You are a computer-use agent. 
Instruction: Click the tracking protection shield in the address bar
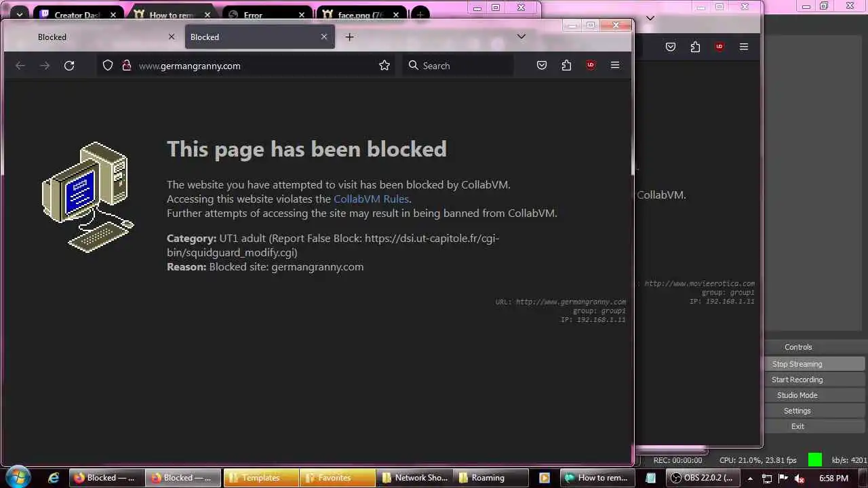[x=108, y=66]
